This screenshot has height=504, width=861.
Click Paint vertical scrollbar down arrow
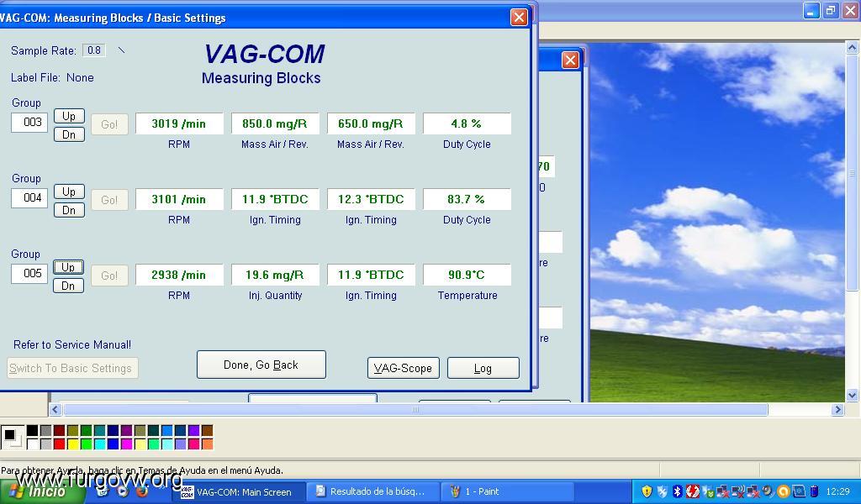[853, 395]
